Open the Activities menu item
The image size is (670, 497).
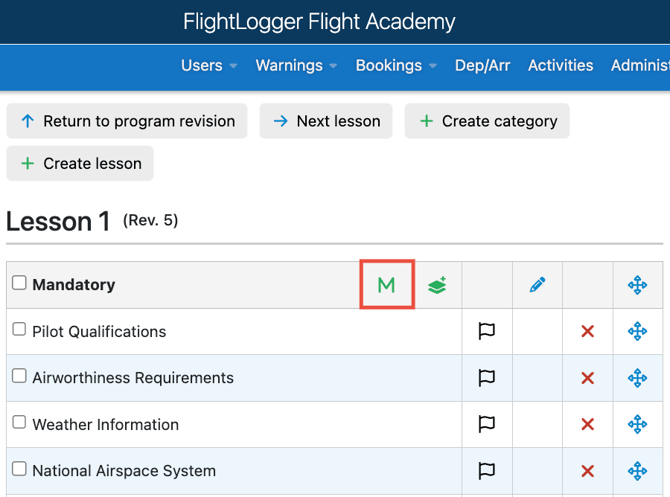click(x=560, y=65)
